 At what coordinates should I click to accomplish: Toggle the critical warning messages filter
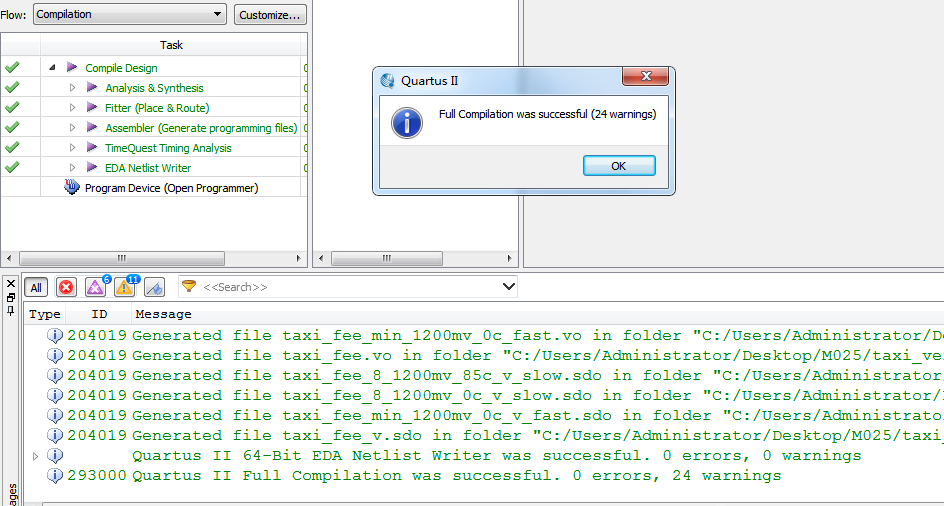pos(96,287)
